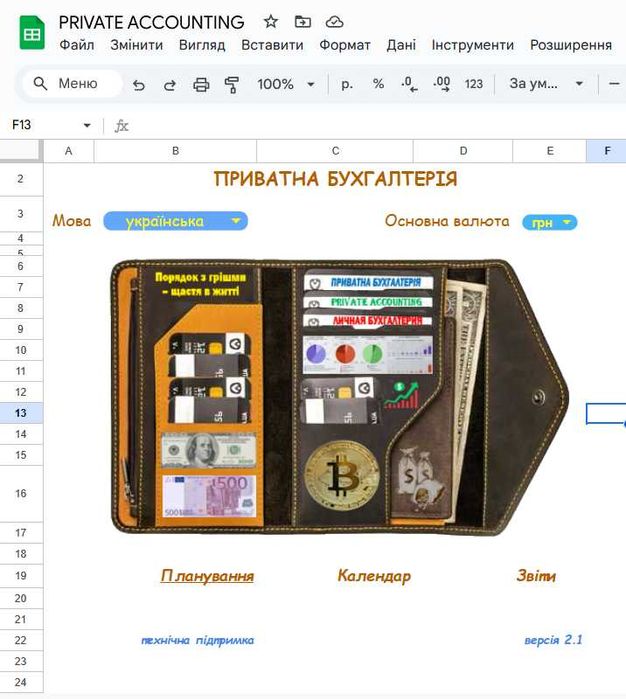Click the Bitcoin coin in wallet image
Screen dimensions: 626x699
coord(342,475)
